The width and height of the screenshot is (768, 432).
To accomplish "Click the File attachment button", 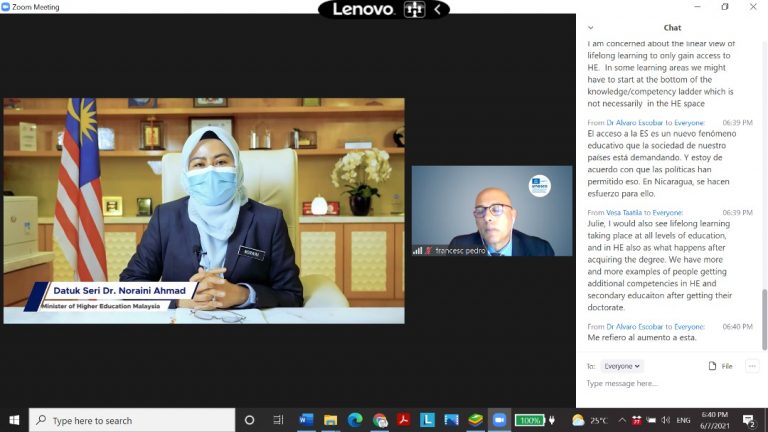I will 720,366.
